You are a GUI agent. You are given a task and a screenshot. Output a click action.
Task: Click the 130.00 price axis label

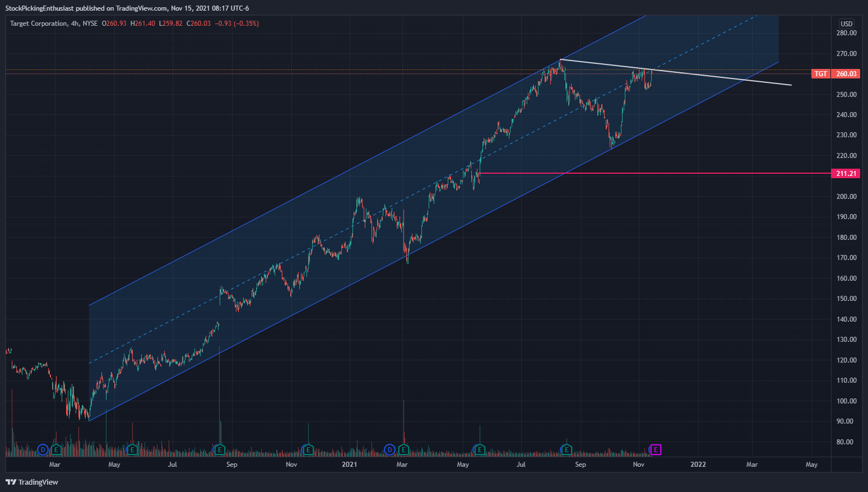[x=846, y=340]
